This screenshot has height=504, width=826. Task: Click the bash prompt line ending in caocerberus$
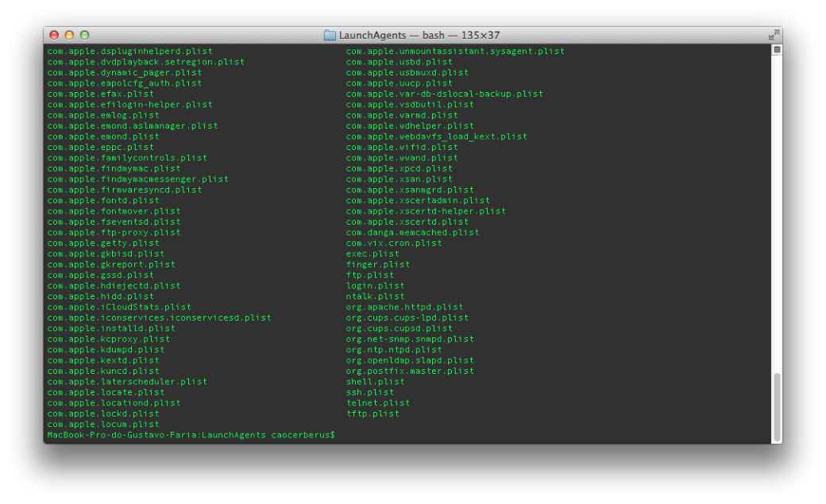pyautogui.click(x=191, y=435)
